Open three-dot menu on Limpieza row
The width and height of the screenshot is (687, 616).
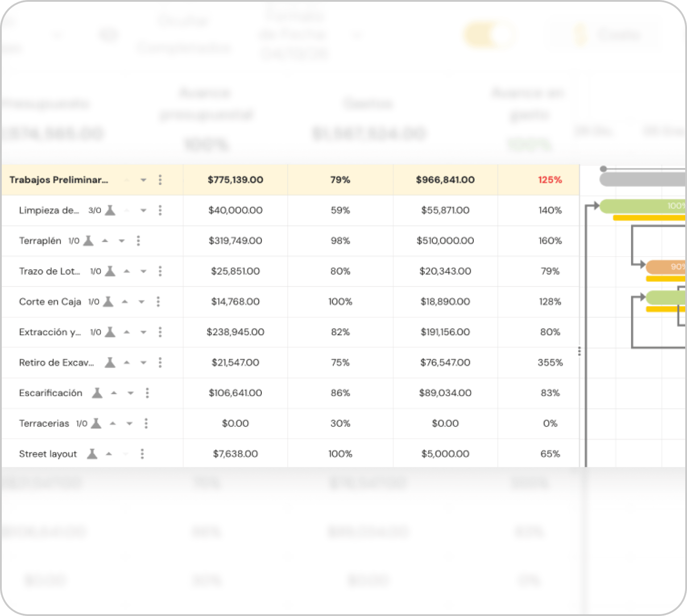[160, 210]
